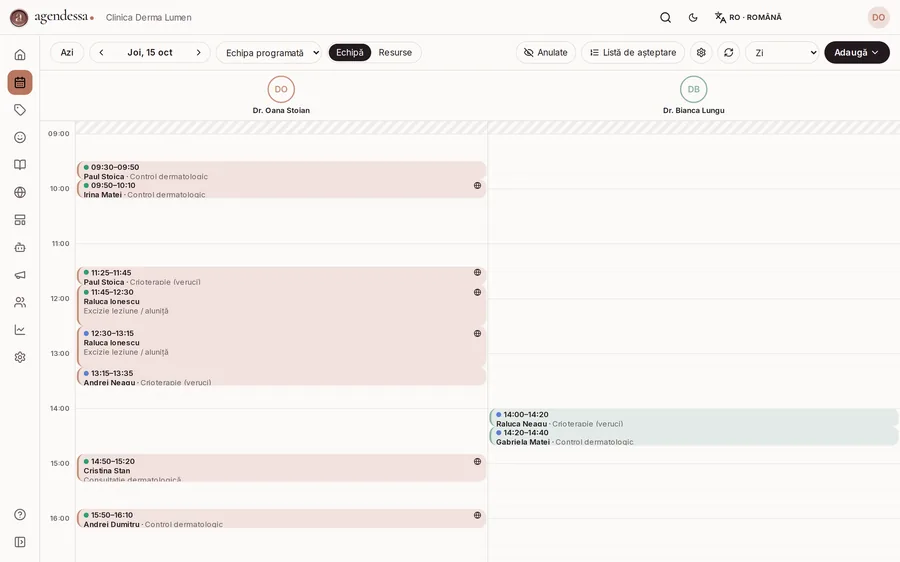Screen dimensions: 900x562
Task: Open the Echipa programată dropdown
Action: point(269,52)
